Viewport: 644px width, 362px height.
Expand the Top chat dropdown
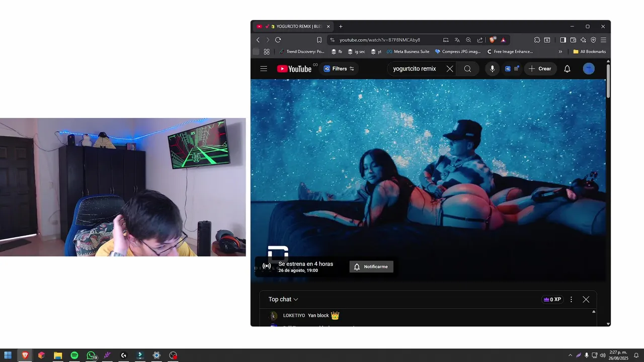(283, 299)
